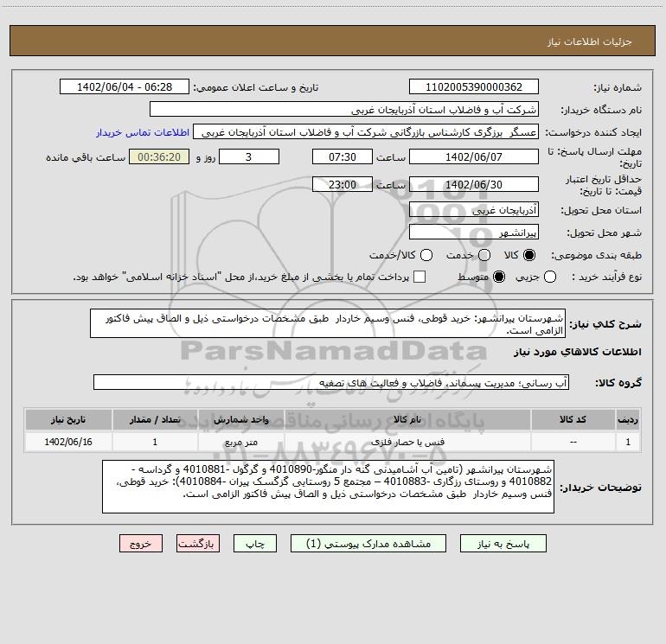Click the نام کالا column header
Screen dimensions: 666x644
pyautogui.click(x=407, y=420)
